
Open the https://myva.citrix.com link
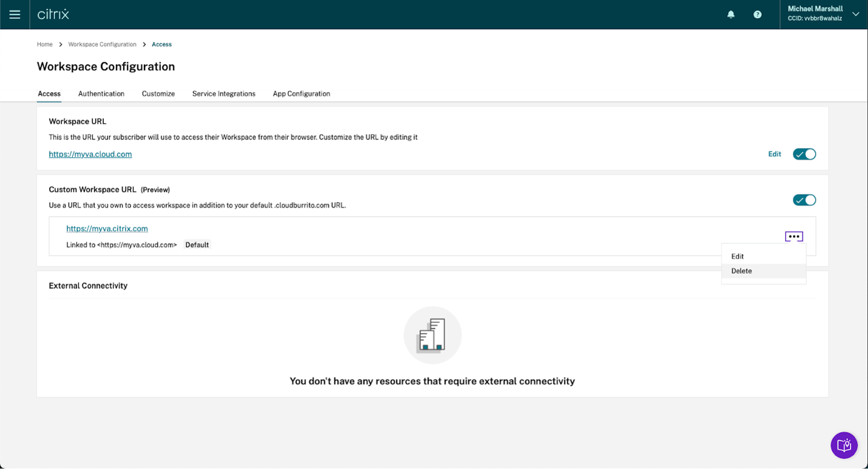[x=107, y=229]
